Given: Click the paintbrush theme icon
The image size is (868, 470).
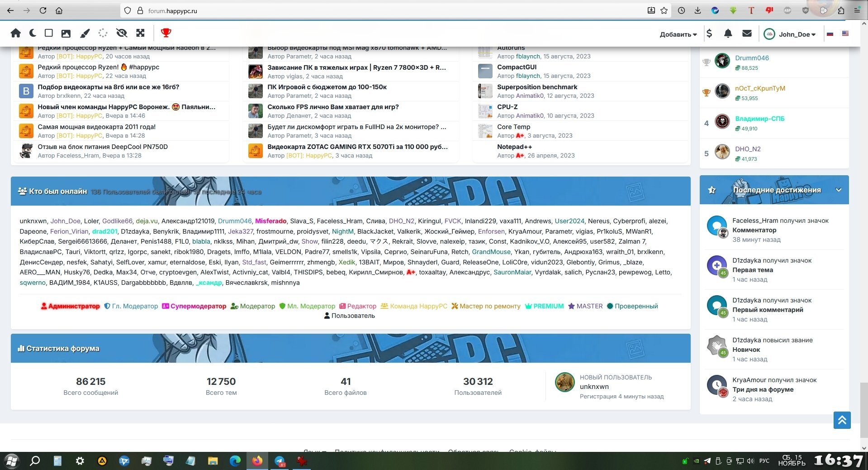Looking at the screenshot, I should pyautogui.click(x=85, y=33).
